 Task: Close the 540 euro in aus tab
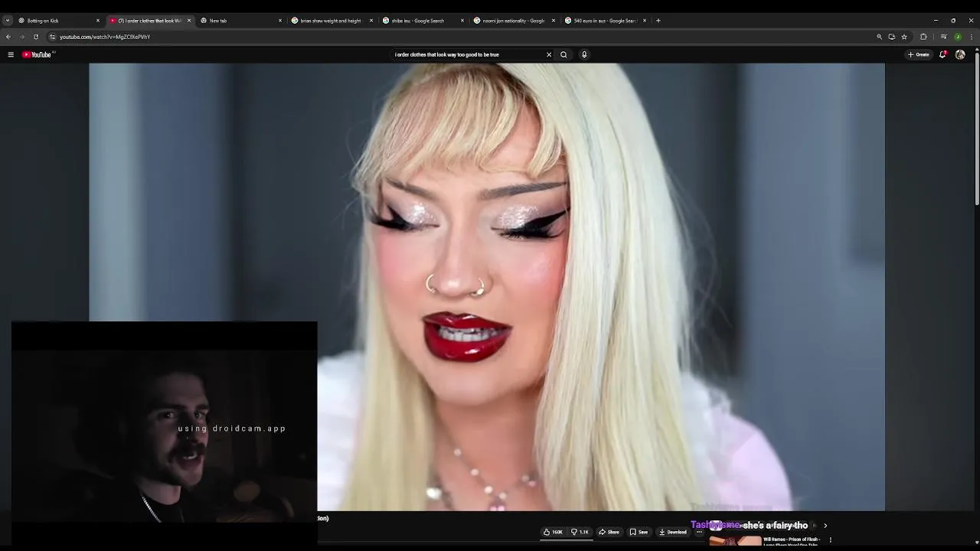[645, 21]
